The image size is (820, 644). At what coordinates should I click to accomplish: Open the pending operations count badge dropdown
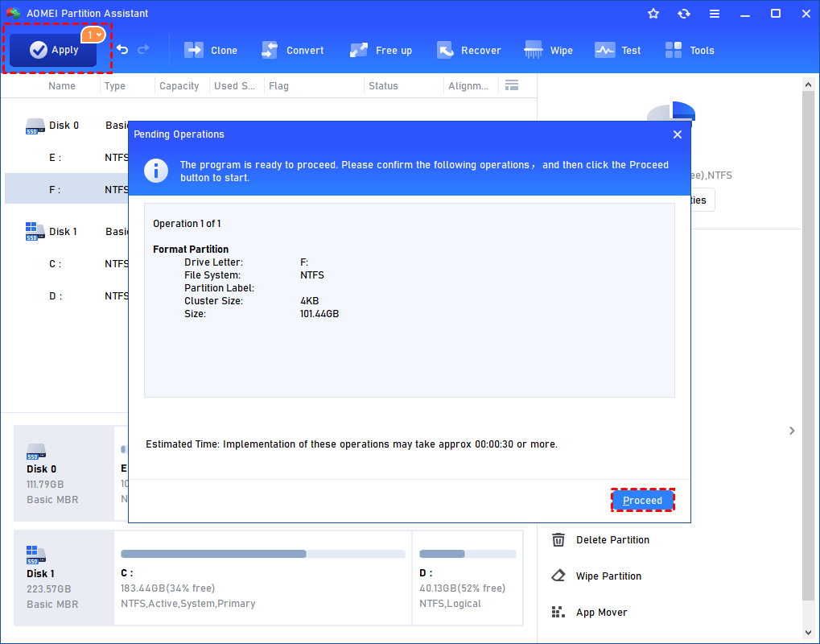(x=93, y=35)
